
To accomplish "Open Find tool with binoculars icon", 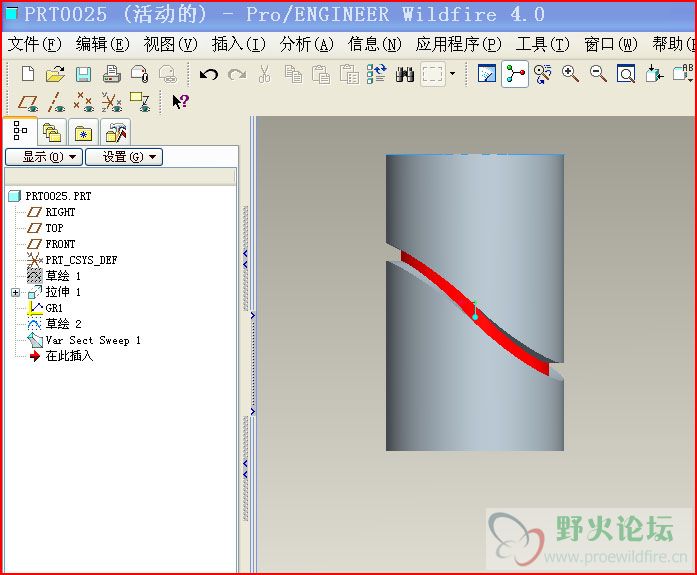I will pyautogui.click(x=405, y=74).
